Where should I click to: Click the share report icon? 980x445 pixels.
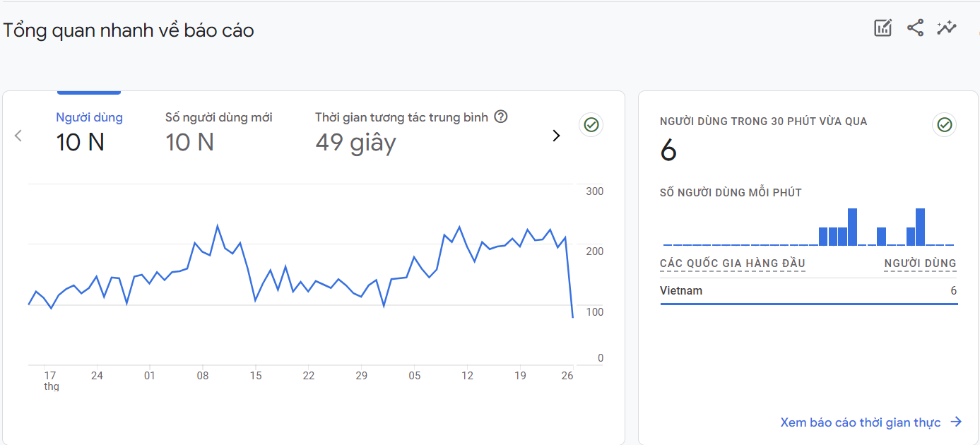pos(915,28)
